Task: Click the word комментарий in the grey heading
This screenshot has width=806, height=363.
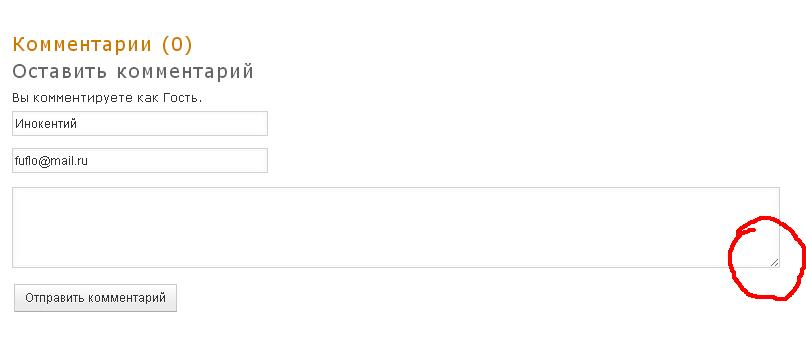Action: click(x=185, y=71)
